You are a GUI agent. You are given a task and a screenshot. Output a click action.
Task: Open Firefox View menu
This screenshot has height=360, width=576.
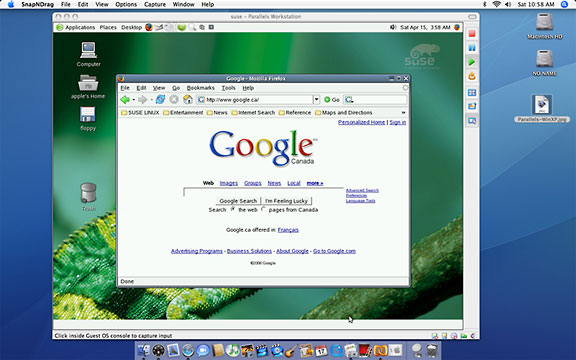coord(159,88)
